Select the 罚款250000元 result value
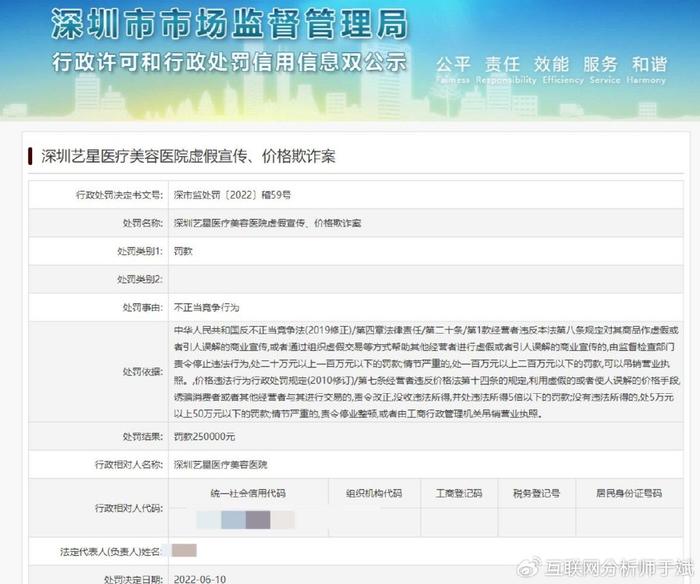 click(x=204, y=437)
